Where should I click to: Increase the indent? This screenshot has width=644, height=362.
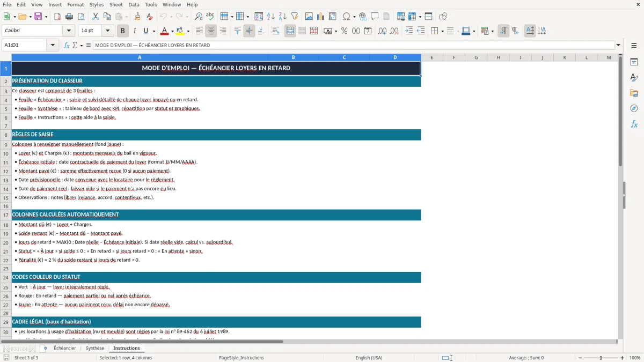[x=409, y=31]
